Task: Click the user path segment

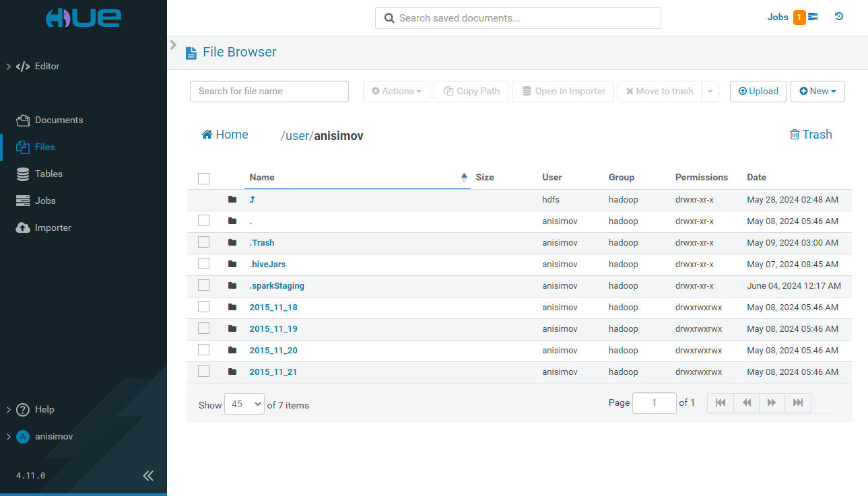Action: [x=297, y=136]
